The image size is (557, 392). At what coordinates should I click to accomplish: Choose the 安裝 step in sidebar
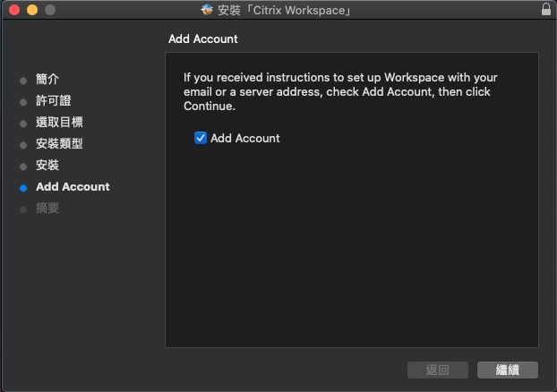(x=47, y=166)
